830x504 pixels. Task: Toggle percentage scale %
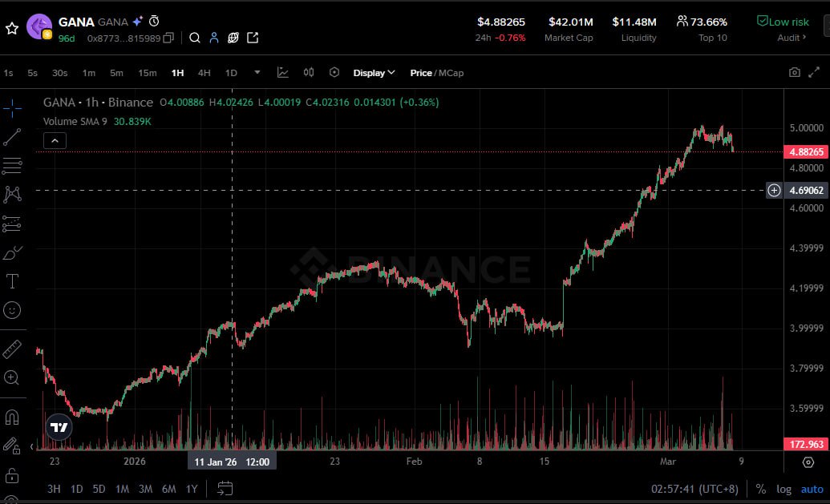point(761,490)
